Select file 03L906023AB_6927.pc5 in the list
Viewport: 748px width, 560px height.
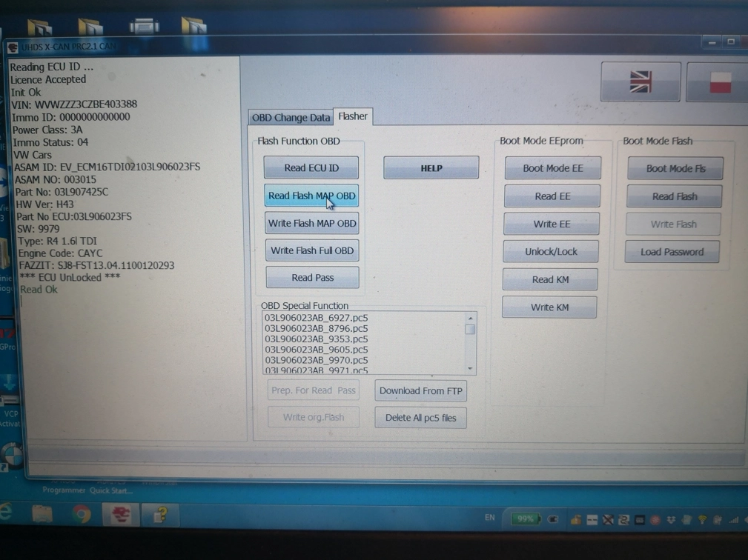[x=317, y=318]
